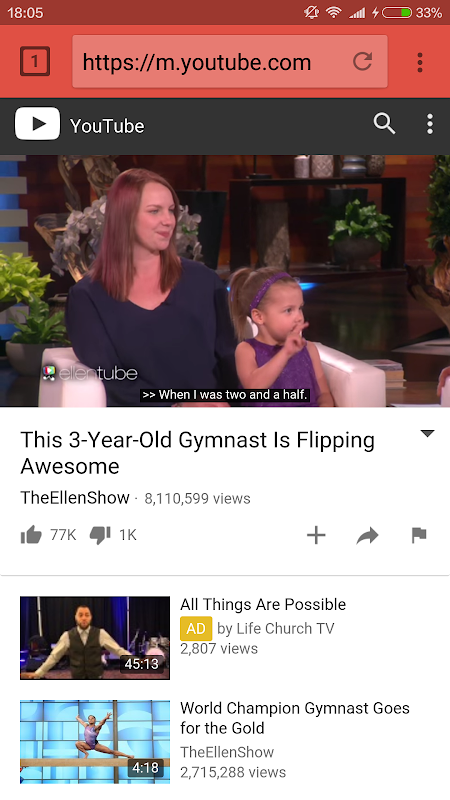Screen dimensions: 450x800
Task: Open YouTube search with the magnifier icon
Action: pyautogui.click(x=384, y=124)
